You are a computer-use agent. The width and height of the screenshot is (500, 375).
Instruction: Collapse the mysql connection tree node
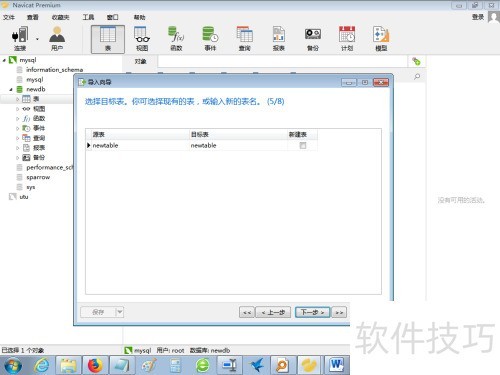(4, 60)
